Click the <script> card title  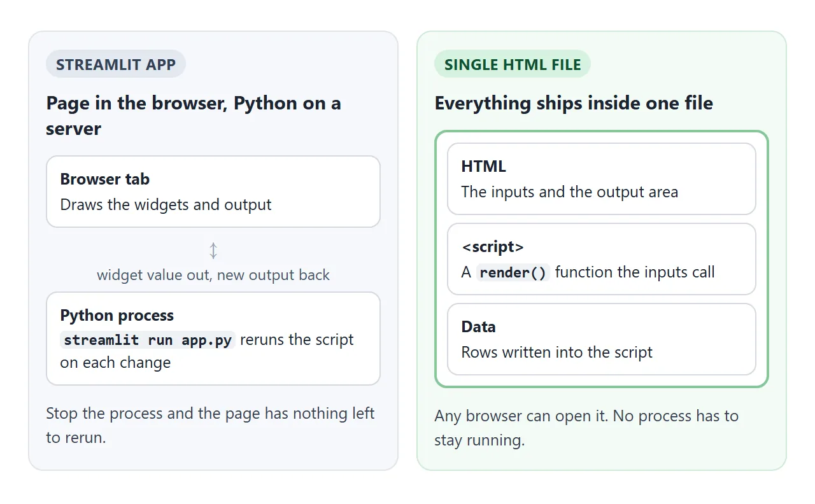[493, 247]
